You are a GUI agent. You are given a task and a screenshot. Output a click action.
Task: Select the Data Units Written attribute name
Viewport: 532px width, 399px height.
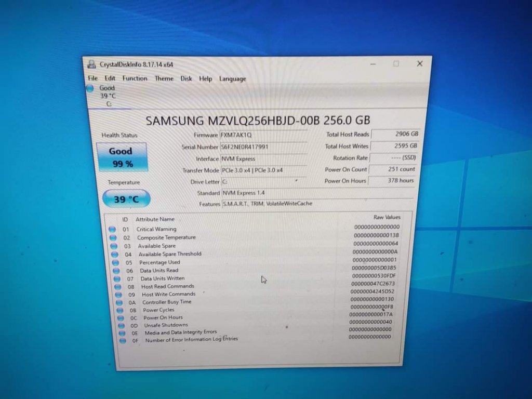click(163, 278)
